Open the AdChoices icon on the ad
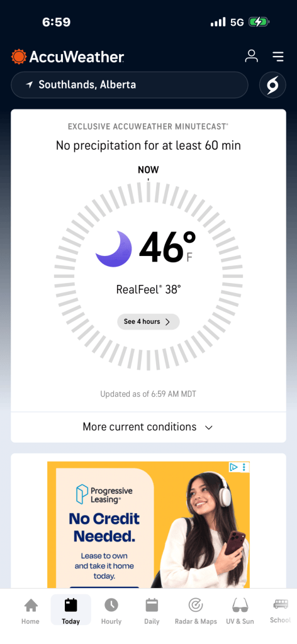 (x=233, y=467)
